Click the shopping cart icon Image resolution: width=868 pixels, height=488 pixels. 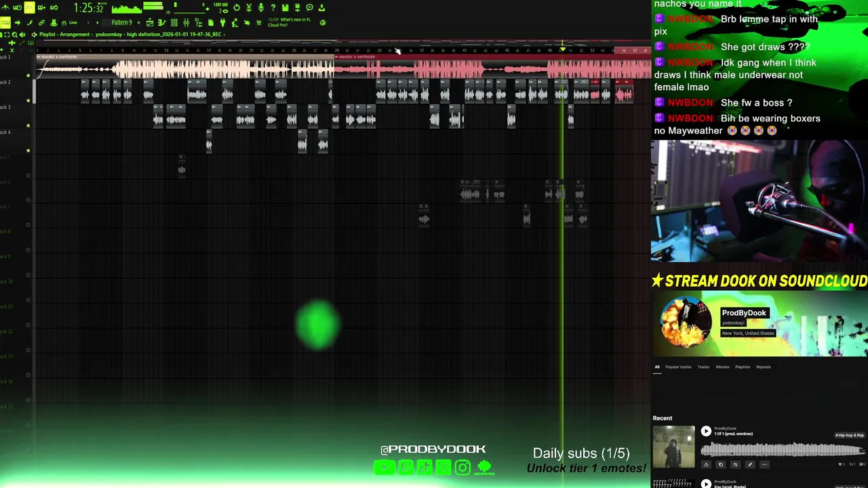coord(258,23)
